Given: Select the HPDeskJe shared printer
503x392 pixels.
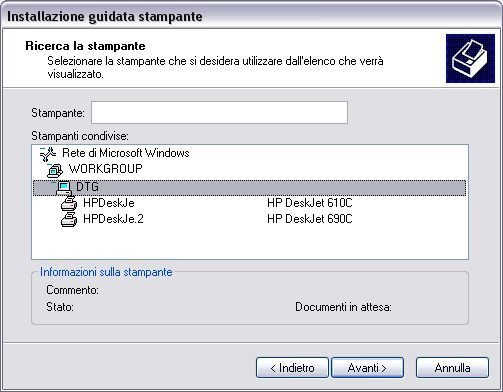Looking at the screenshot, I should pos(109,203).
